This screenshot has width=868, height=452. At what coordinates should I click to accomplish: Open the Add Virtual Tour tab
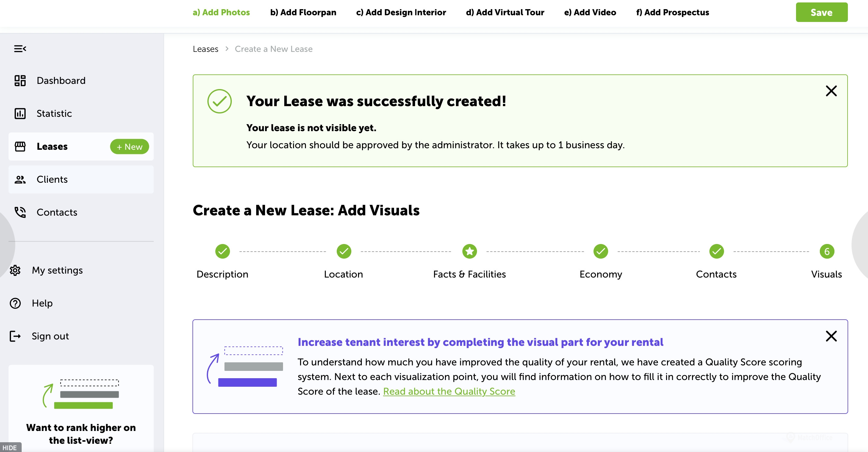505,13
